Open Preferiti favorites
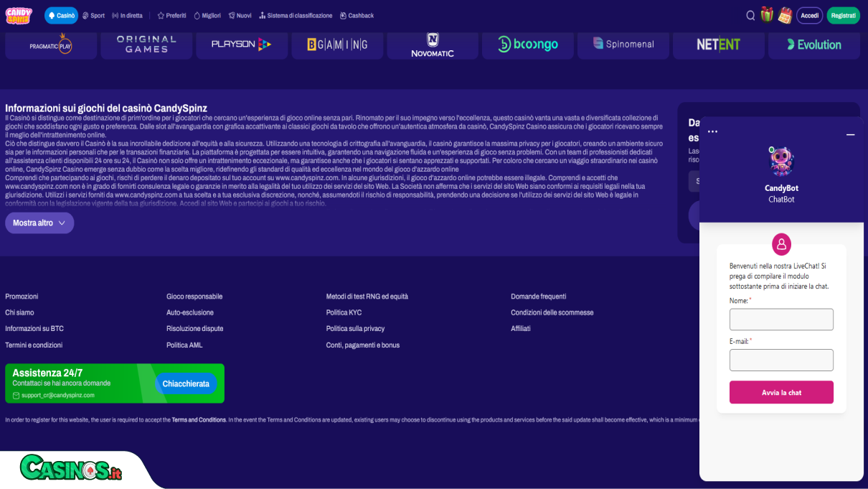 [x=171, y=15]
